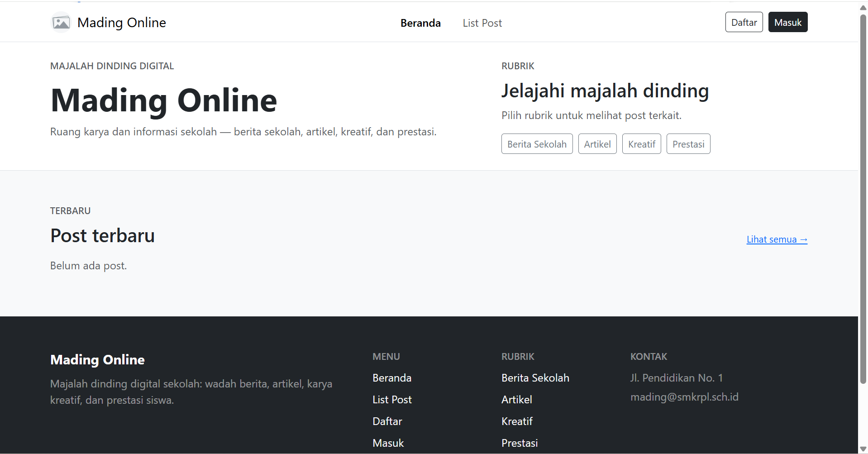Open List Post in the top navigation
The height and width of the screenshot is (454, 868).
[x=482, y=23]
